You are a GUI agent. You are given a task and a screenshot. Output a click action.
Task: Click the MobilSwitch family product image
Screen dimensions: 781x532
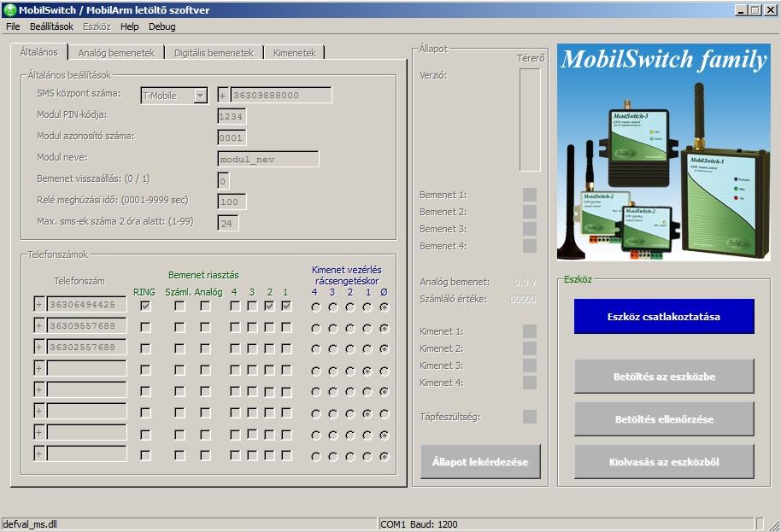[664, 152]
